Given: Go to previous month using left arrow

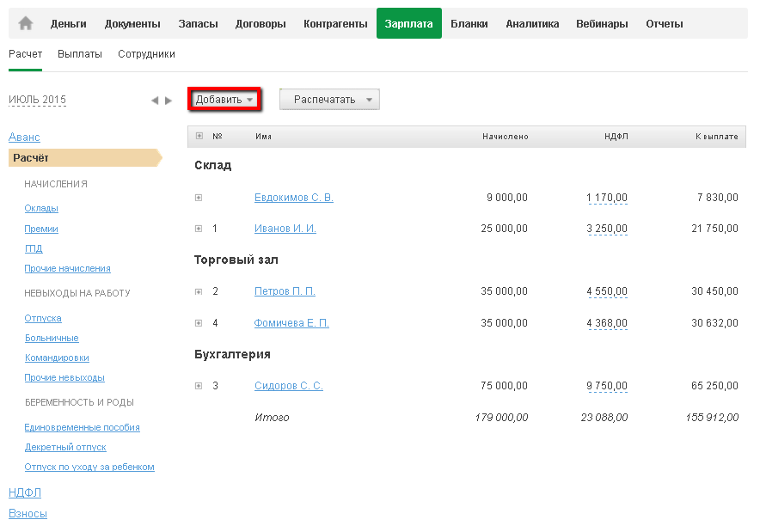Looking at the screenshot, I should coord(155,101).
